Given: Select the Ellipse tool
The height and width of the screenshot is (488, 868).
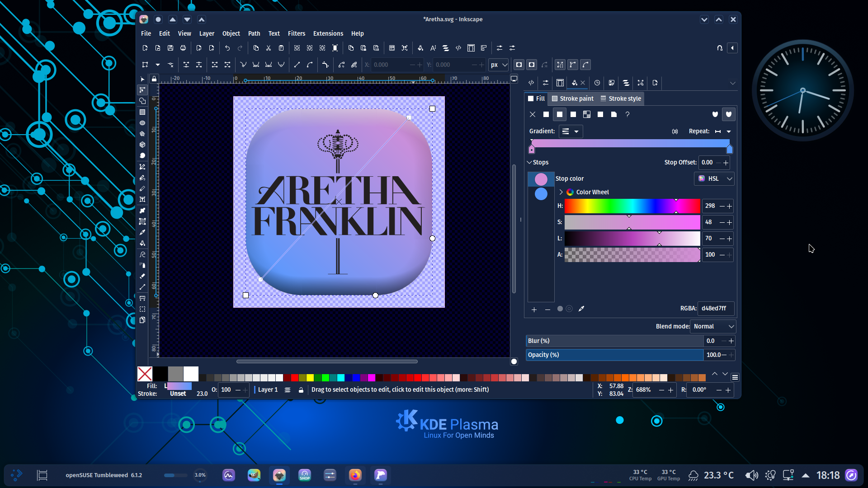Looking at the screenshot, I should click(x=142, y=123).
